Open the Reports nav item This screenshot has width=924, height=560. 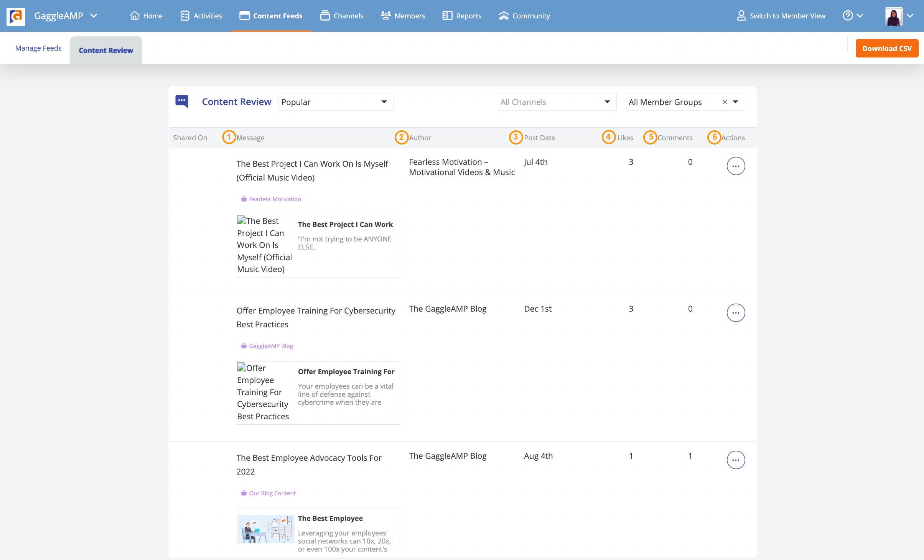(x=462, y=16)
